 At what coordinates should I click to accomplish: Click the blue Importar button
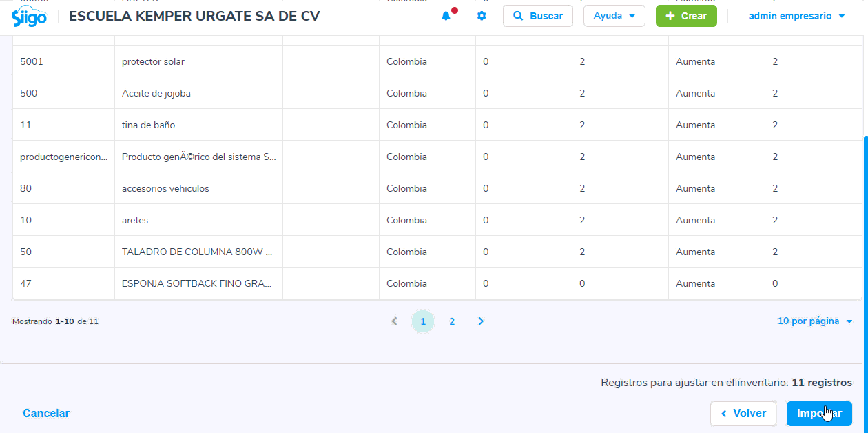click(x=819, y=414)
